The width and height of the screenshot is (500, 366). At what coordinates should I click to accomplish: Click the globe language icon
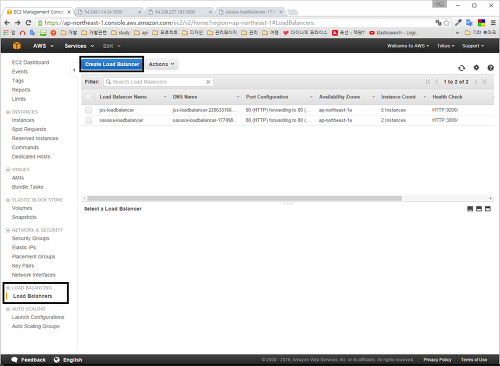(57, 360)
